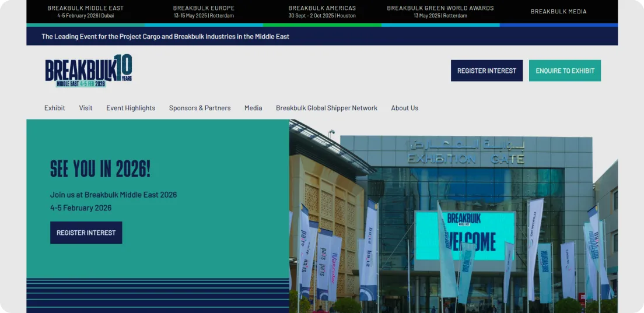644x313 pixels.
Task: Click Register Interest button in header
Action: click(487, 71)
